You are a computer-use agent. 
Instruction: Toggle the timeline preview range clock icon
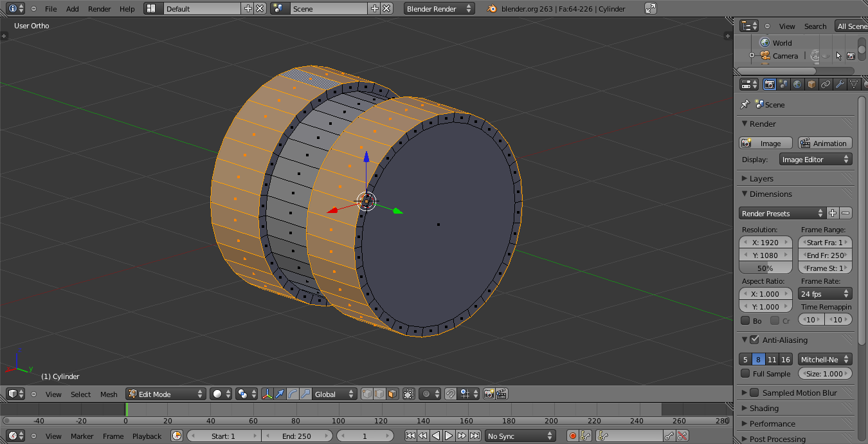pyautogui.click(x=177, y=436)
